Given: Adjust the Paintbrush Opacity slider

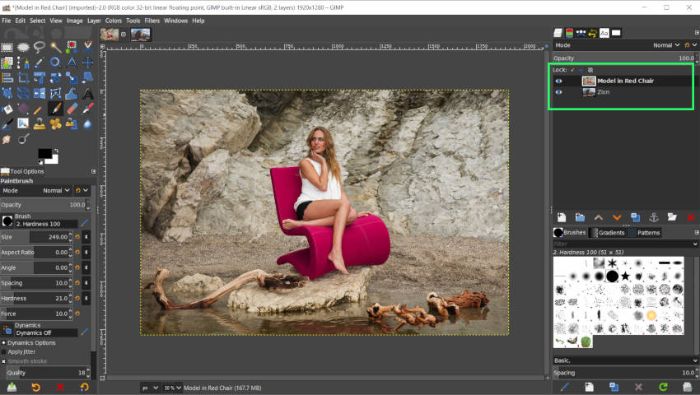Looking at the screenshot, I should (44, 205).
